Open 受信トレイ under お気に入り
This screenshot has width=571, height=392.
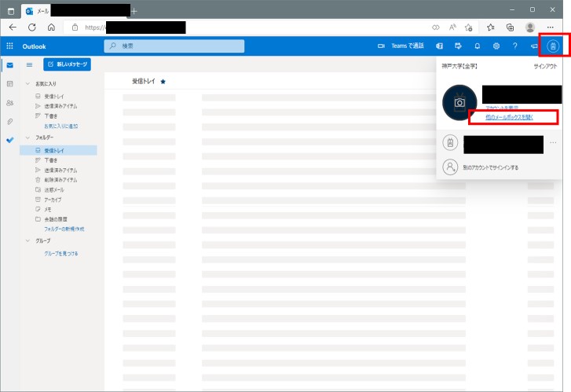tap(54, 96)
